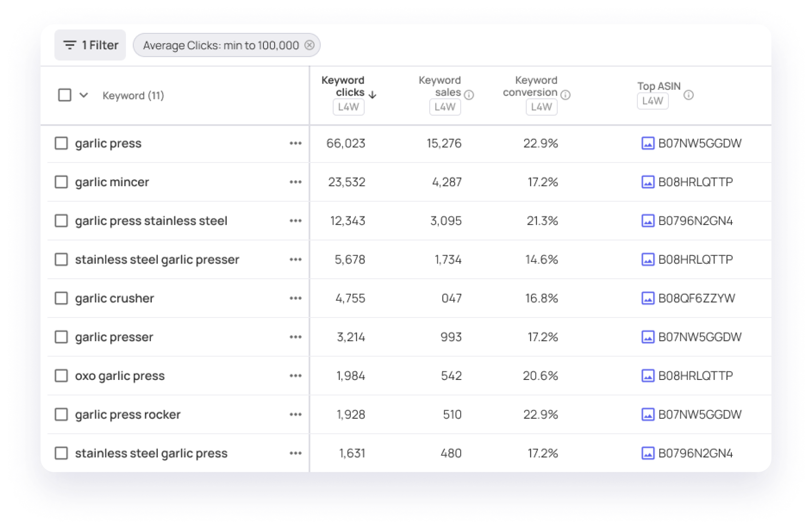The image size is (812, 529).
Task: Open the 1 Filter button
Action: [90, 45]
